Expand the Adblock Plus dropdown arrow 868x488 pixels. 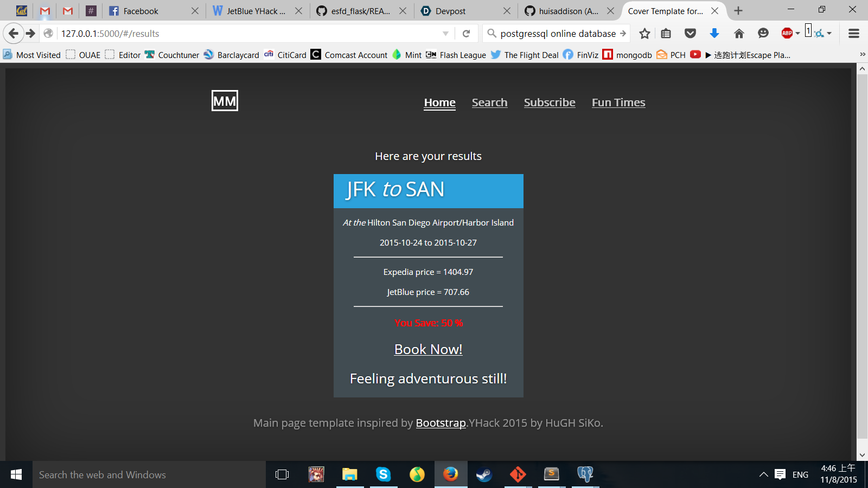[798, 34]
